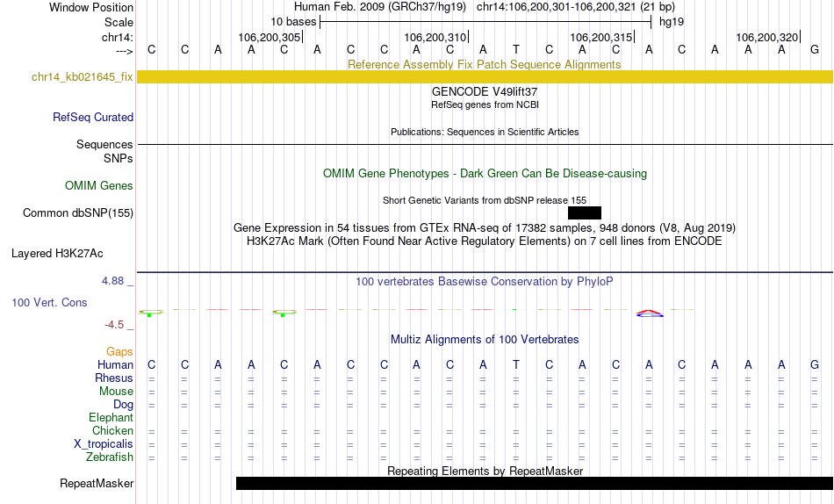Click the 10 bases scale bar

(x=485, y=22)
